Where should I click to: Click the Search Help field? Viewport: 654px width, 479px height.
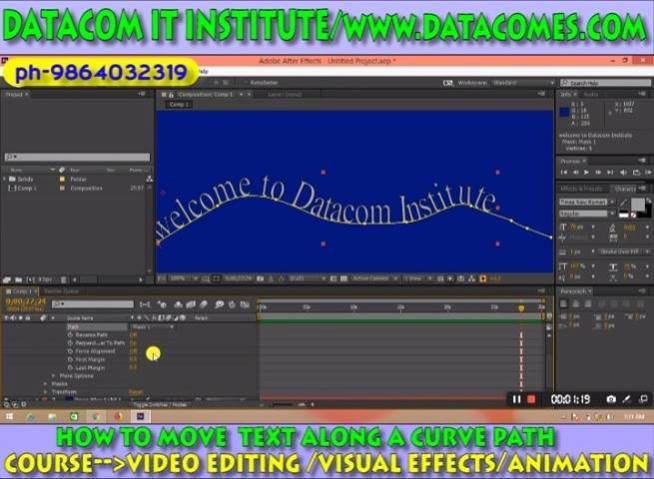[605, 83]
